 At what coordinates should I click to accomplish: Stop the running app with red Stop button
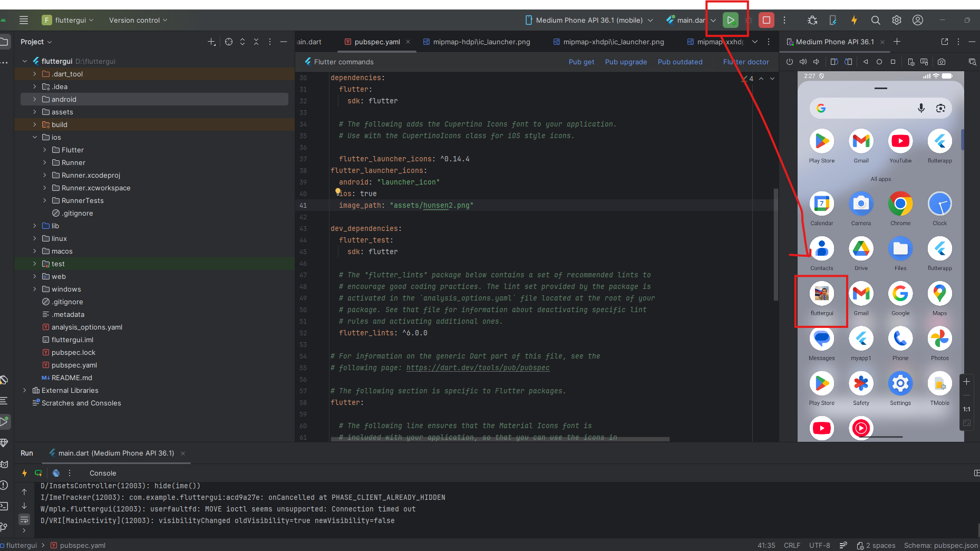click(x=766, y=20)
